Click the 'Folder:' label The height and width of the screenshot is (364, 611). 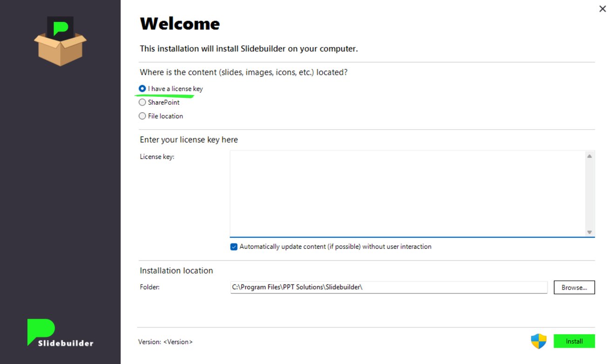point(149,287)
